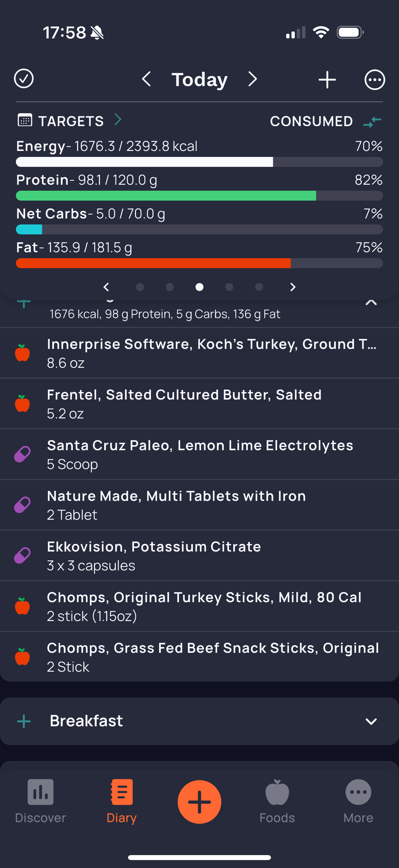Expand the Breakfast section chevron
Image resolution: width=399 pixels, height=868 pixels.
371,721
